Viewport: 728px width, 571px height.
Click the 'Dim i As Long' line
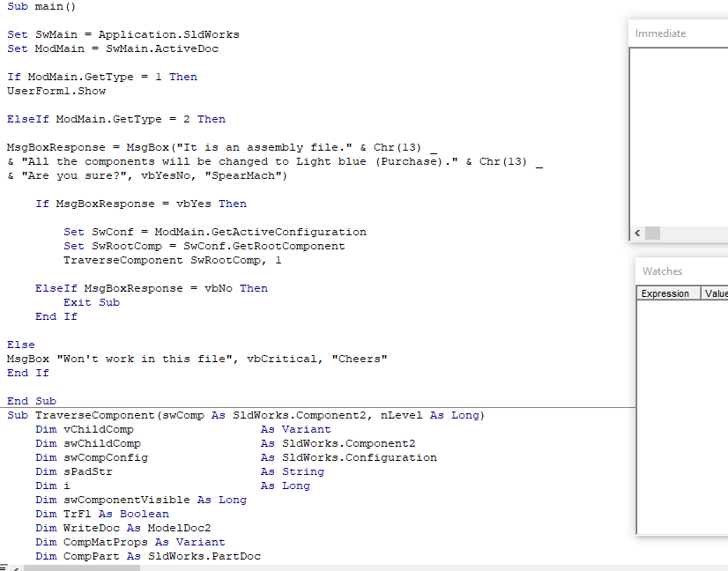point(173,486)
